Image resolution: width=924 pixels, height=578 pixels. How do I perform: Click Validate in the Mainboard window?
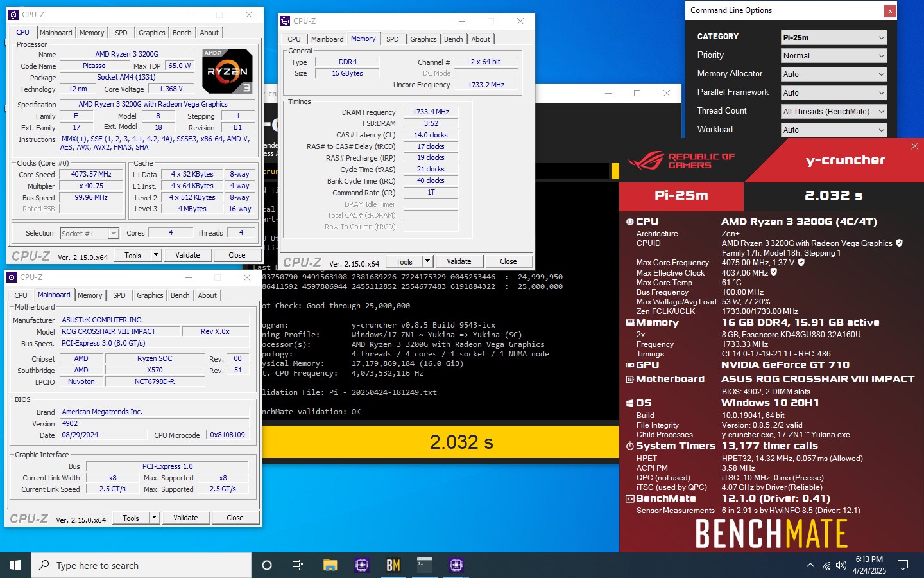click(x=185, y=518)
